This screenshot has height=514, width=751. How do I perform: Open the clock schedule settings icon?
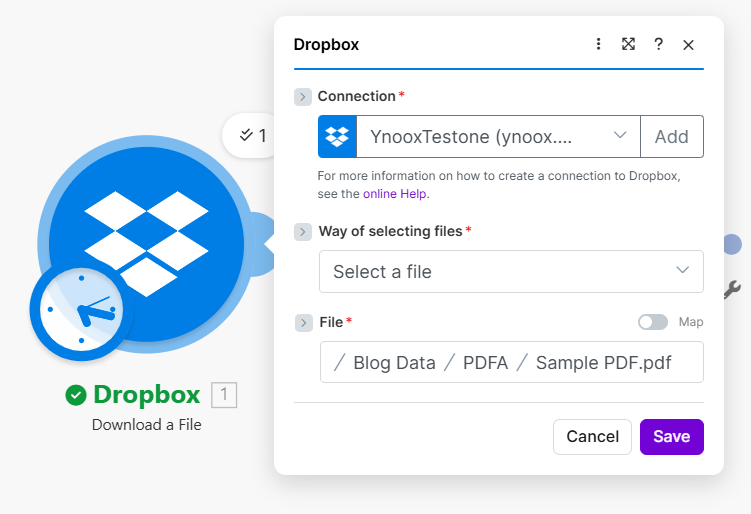point(81,309)
